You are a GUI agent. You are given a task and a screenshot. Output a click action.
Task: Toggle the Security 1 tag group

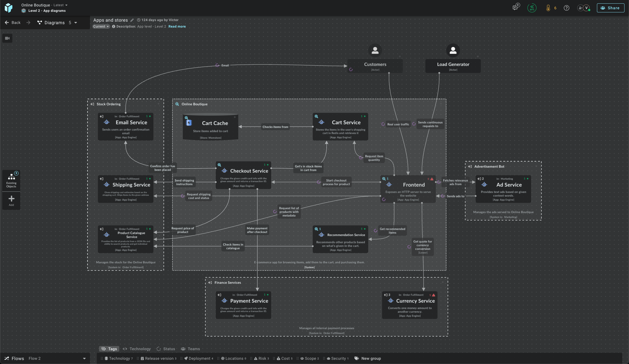click(338, 358)
